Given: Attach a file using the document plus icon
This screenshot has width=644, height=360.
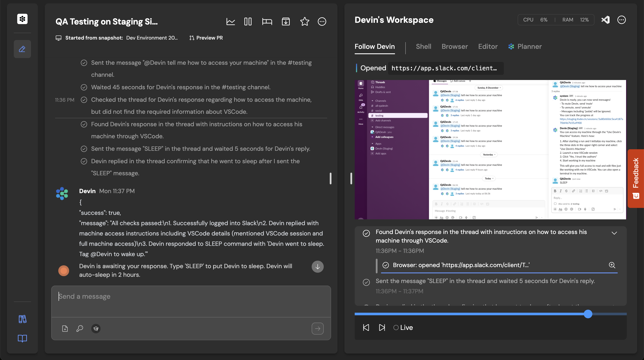Looking at the screenshot, I should click(65, 329).
